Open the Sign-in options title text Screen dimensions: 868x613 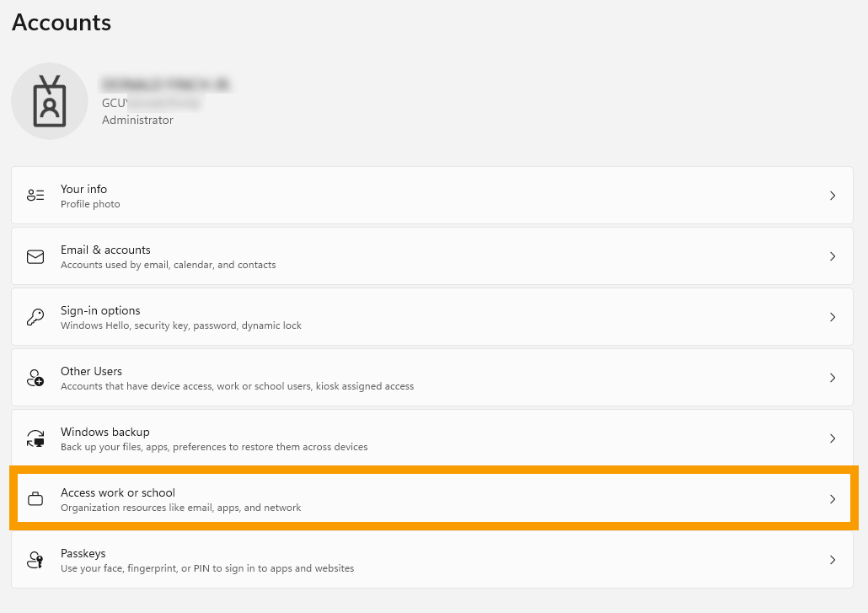pyautogui.click(x=100, y=310)
